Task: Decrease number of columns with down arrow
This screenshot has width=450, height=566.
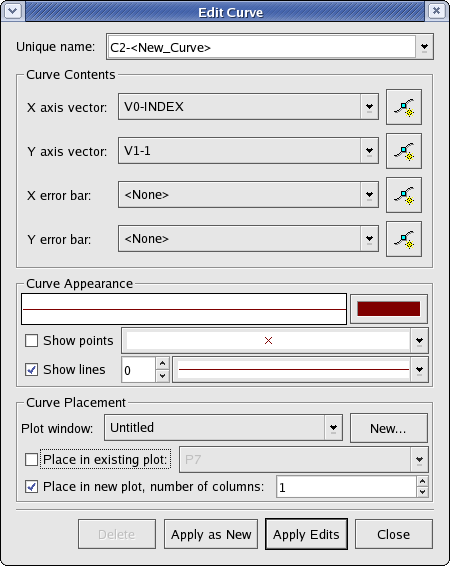Action: coord(422,492)
